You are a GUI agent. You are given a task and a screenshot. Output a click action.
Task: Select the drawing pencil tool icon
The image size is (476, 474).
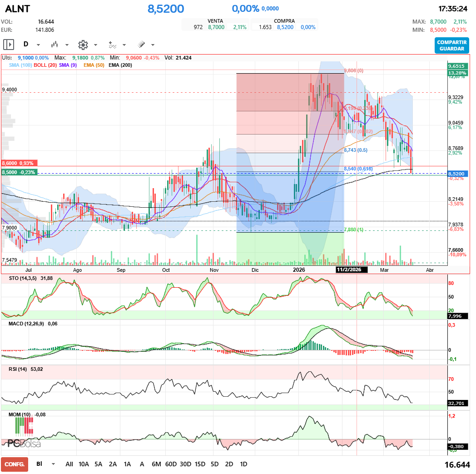click(141, 45)
